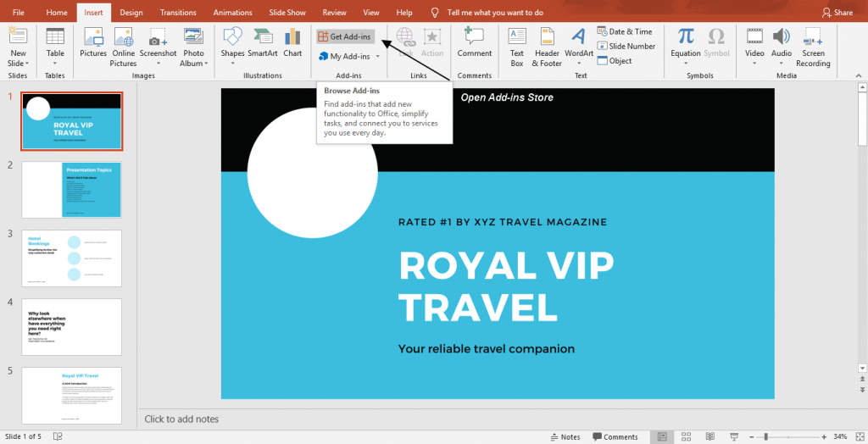Click the WordArt icon

578,36
